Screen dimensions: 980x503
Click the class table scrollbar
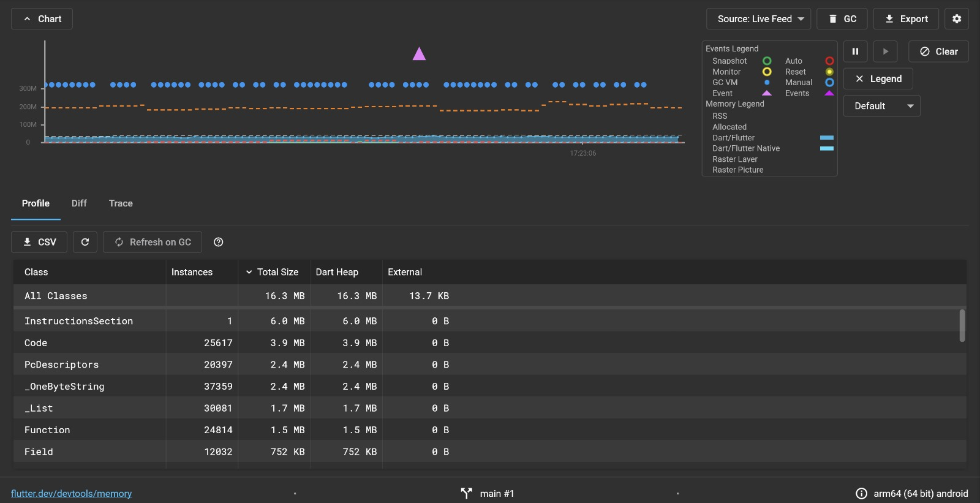962,326
